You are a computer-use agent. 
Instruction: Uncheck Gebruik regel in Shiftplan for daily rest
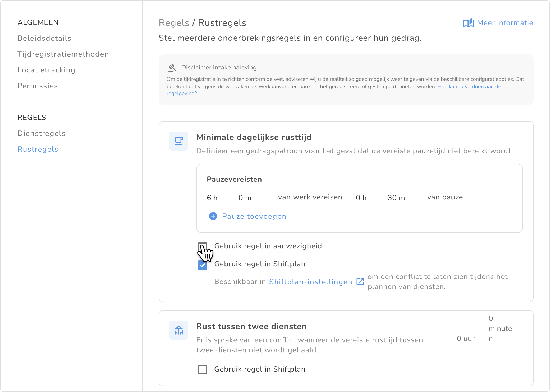203,265
